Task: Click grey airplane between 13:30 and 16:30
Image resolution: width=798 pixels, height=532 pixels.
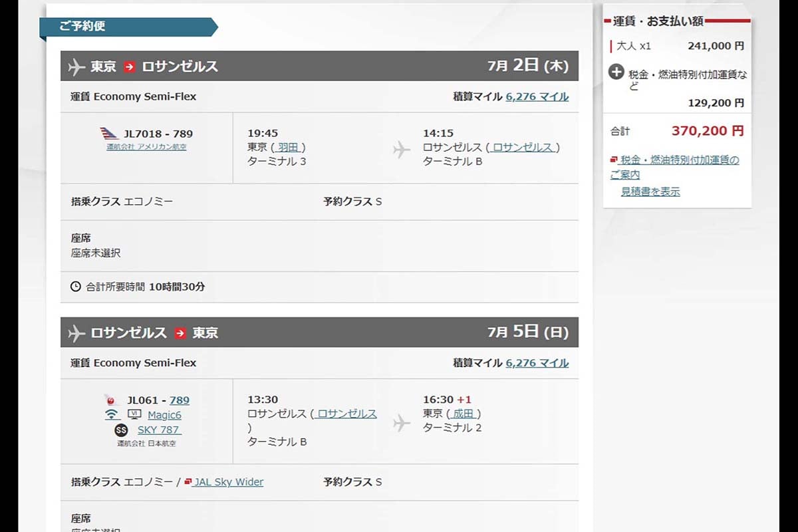Action: coord(402,423)
